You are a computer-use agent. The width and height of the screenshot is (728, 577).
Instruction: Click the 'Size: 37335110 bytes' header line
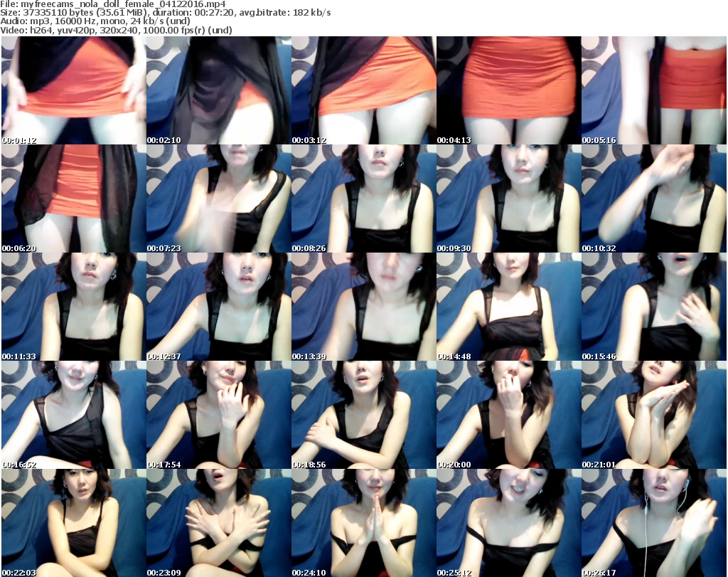[x=165, y=13]
